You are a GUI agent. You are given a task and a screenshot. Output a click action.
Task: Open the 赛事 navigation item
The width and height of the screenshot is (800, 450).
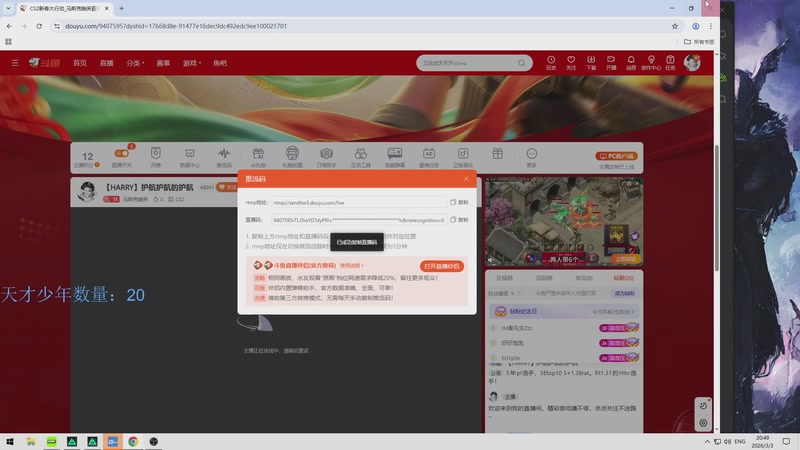point(163,63)
